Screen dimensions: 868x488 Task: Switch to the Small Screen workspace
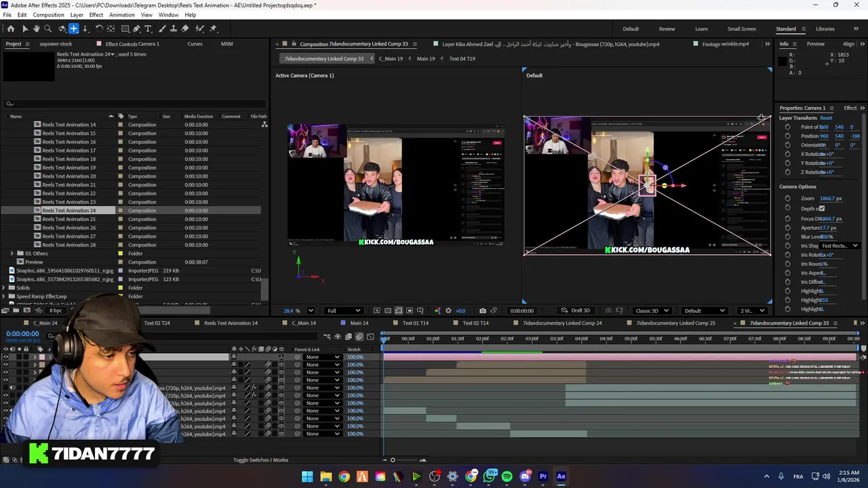(x=742, y=29)
